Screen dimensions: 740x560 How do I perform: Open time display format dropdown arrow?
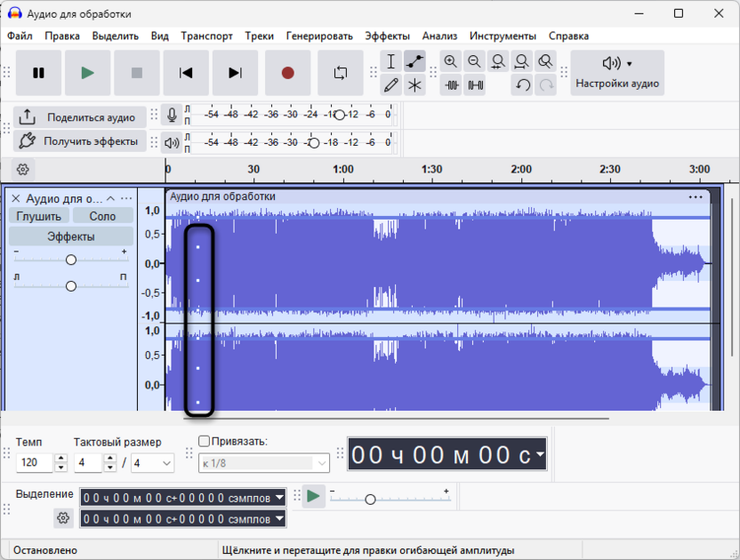540,454
